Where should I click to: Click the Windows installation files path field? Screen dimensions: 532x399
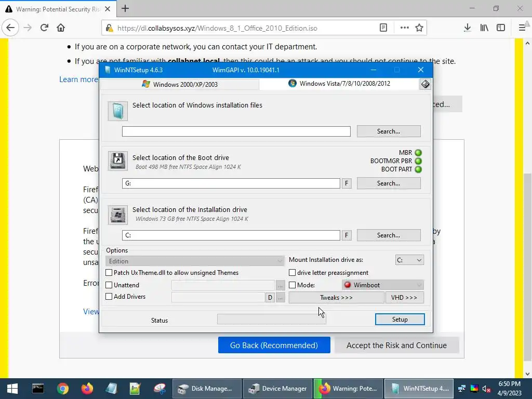click(236, 131)
